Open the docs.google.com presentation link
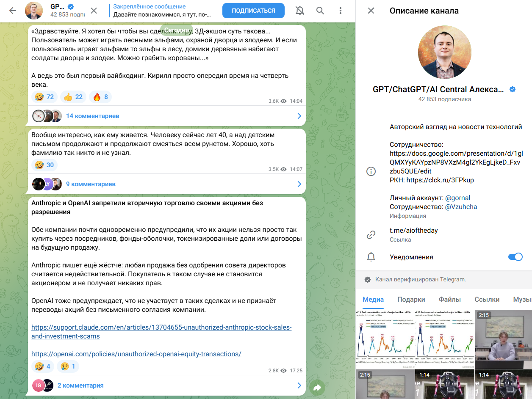 (x=456, y=162)
